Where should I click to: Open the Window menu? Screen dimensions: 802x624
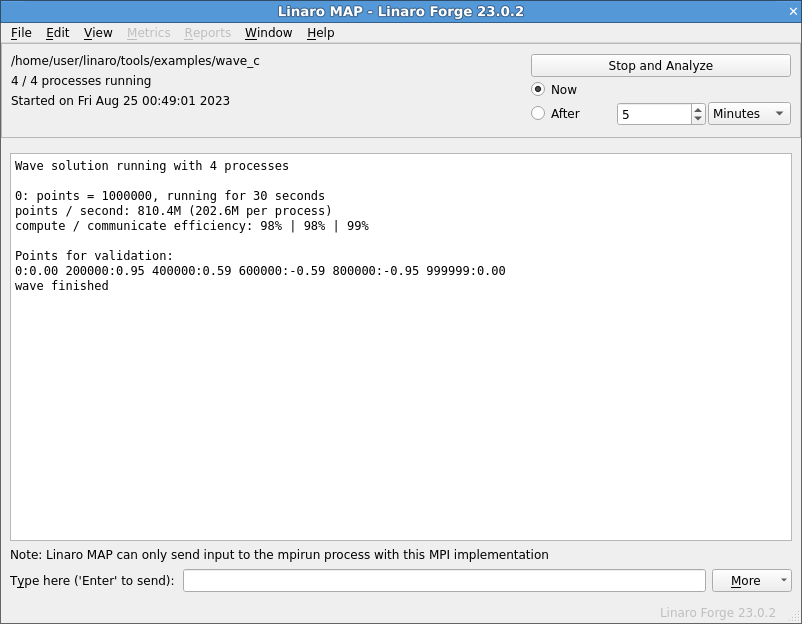pyautogui.click(x=268, y=33)
